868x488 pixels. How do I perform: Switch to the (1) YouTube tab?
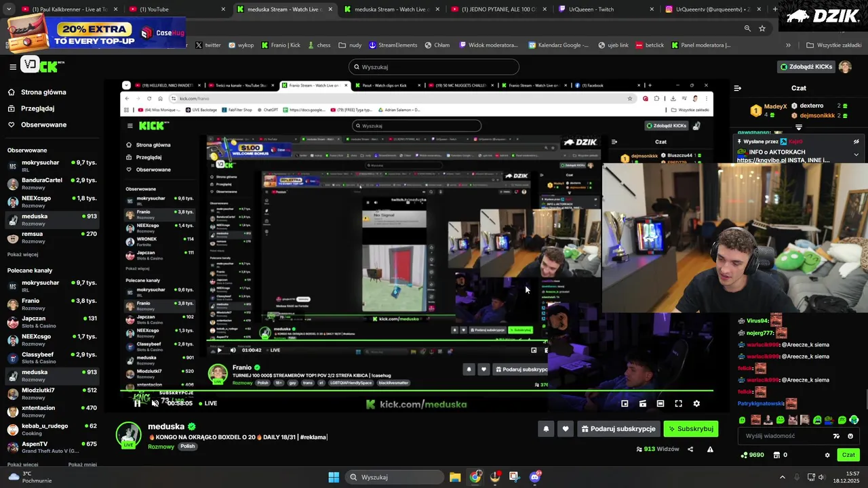tap(176, 9)
